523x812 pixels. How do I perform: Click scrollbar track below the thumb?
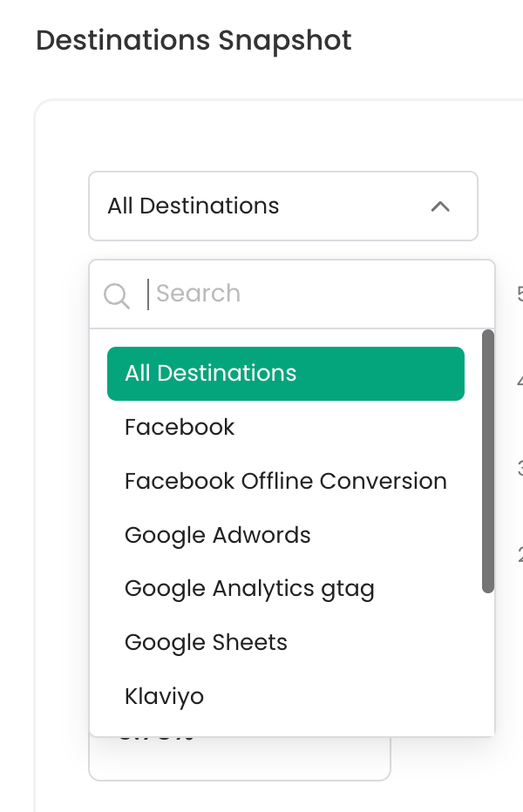tap(488, 662)
